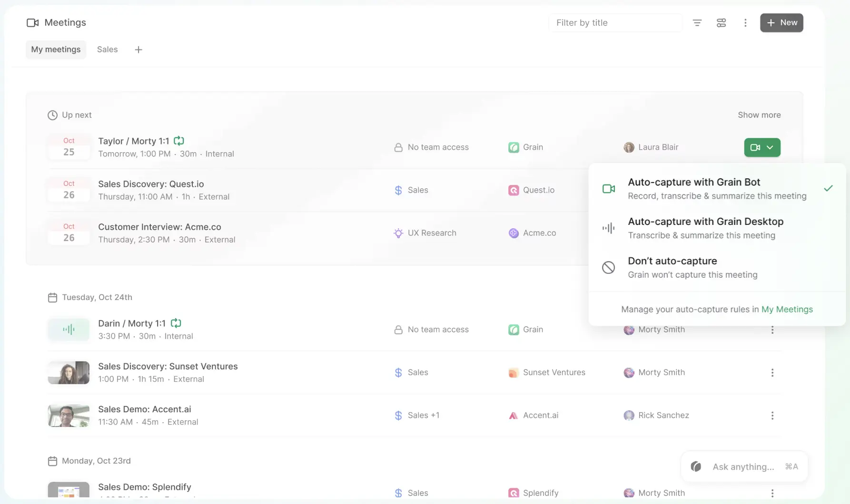Screen dimensions: 850x504
Task: Click the calendar icon by Monday, Oct 23rd
Action: [52, 461]
